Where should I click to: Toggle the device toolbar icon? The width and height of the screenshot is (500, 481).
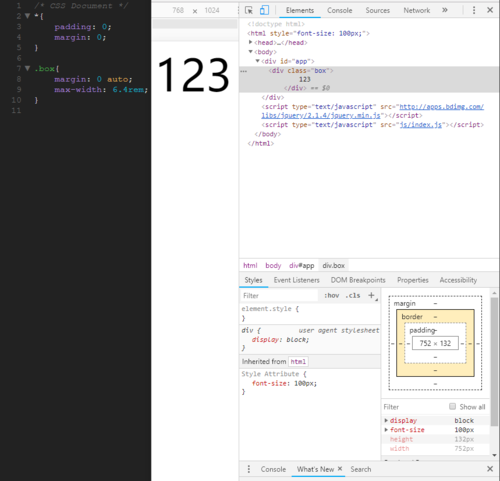point(264,10)
